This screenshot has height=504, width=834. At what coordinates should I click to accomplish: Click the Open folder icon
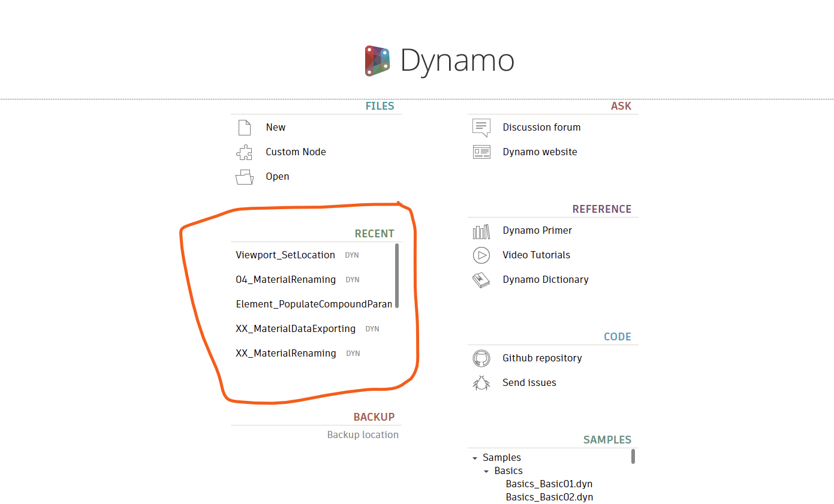tap(244, 177)
